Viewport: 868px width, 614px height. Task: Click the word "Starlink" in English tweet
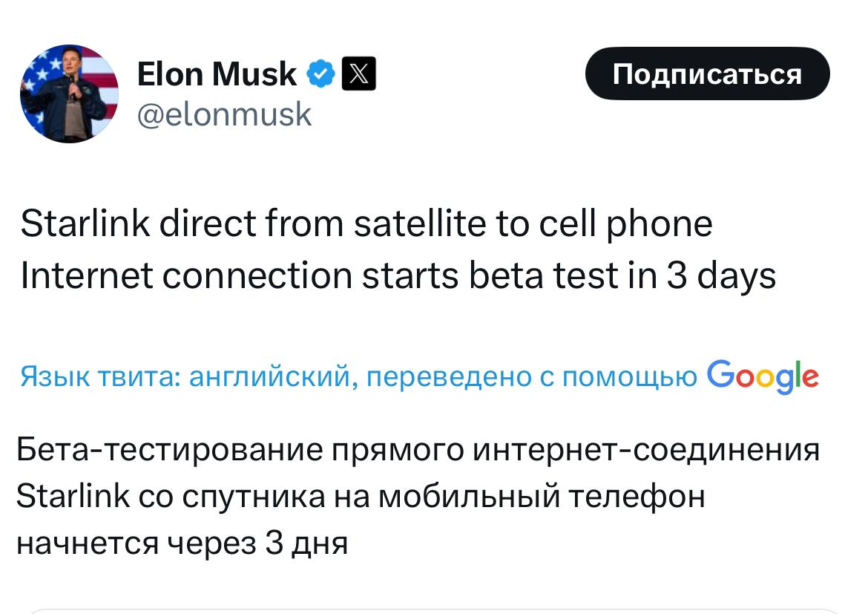coord(85,223)
